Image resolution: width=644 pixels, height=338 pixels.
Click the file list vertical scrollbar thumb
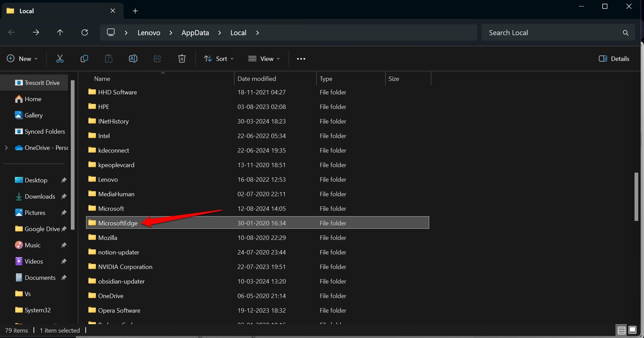[636, 197]
